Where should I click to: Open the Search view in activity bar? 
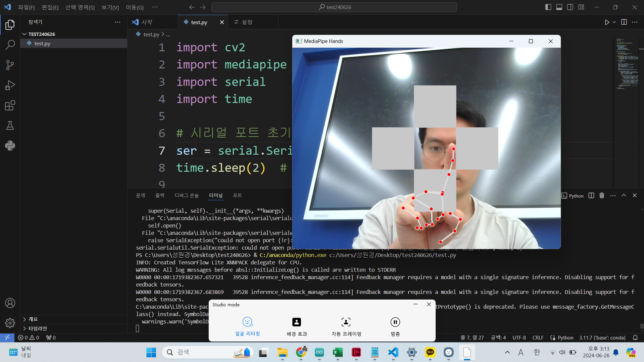coord(10,45)
